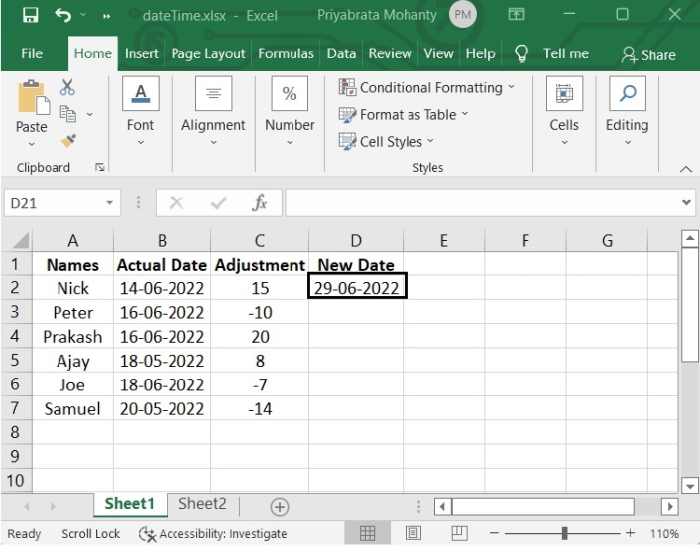This screenshot has width=700, height=551.
Task: Expand the Paste options arrow
Action: tap(32, 144)
